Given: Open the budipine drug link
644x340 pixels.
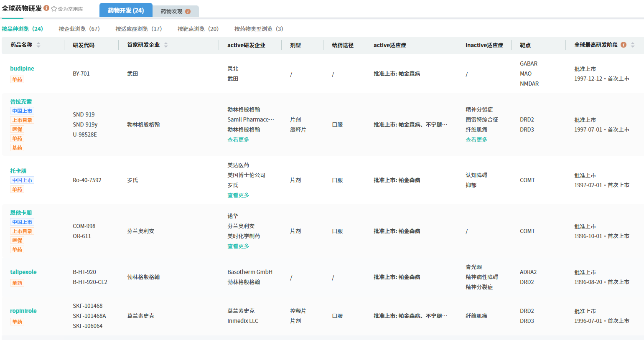Looking at the screenshot, I should point(22,69).
